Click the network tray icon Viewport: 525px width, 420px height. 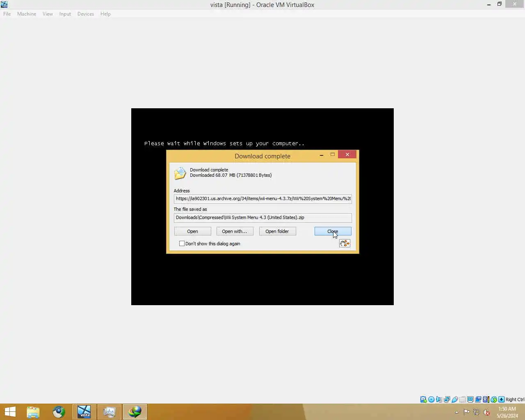(477, 412)
